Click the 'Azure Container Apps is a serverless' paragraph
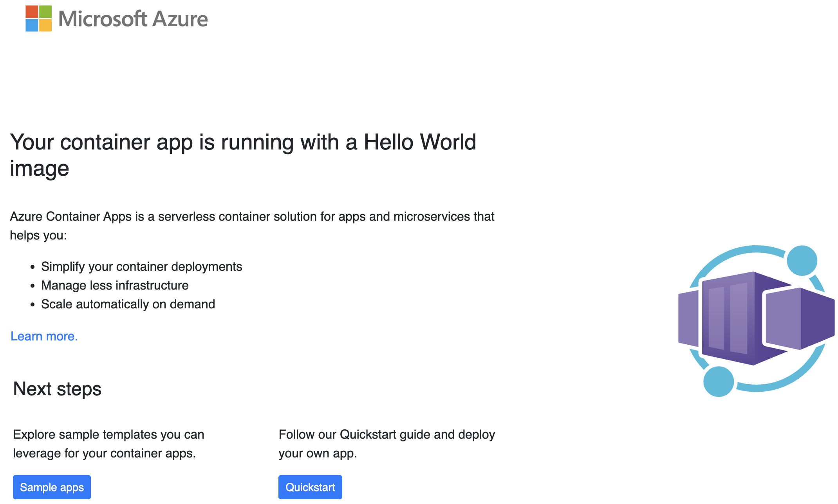The height and width of the screenshot is (504, 838). tap(252, 226)
